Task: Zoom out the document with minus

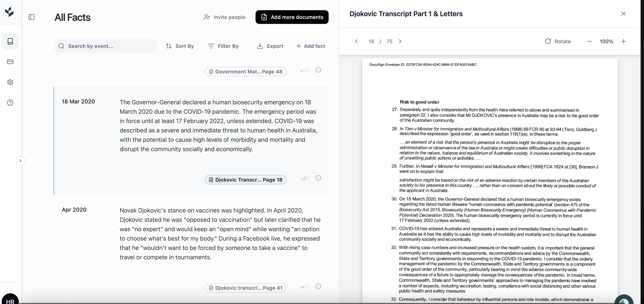Action: coord(589,41)
